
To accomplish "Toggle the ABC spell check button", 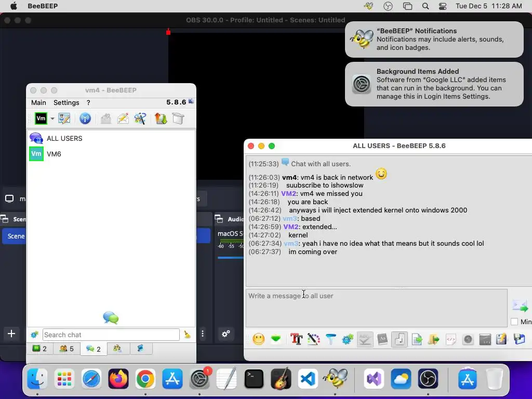I will (365, 339).
